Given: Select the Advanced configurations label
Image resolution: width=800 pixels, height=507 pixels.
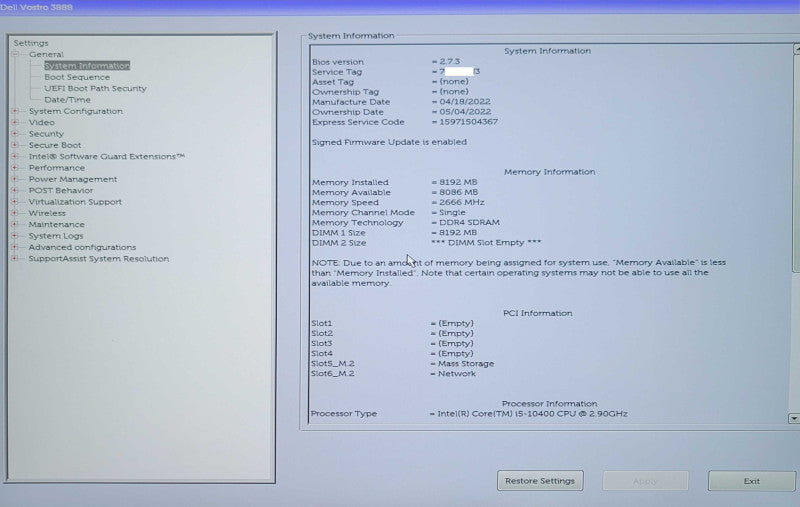Looking at the screenshot, I should coord(82,247).
